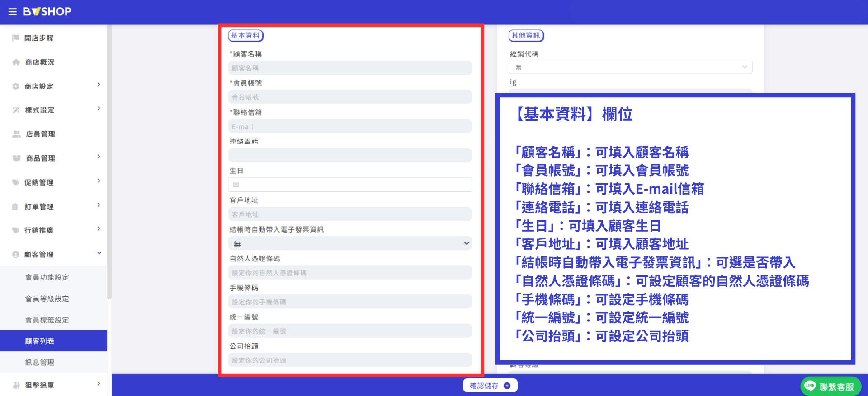Click the LINE icon on 聯繫客服
The height and width of the screenshot is (396, 868).
point(810,386)
